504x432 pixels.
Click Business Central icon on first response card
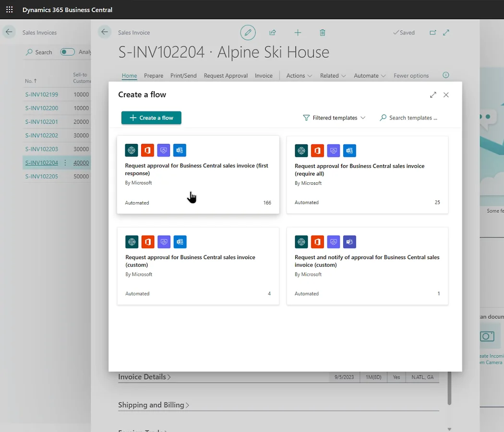click(x=132, y=150)
